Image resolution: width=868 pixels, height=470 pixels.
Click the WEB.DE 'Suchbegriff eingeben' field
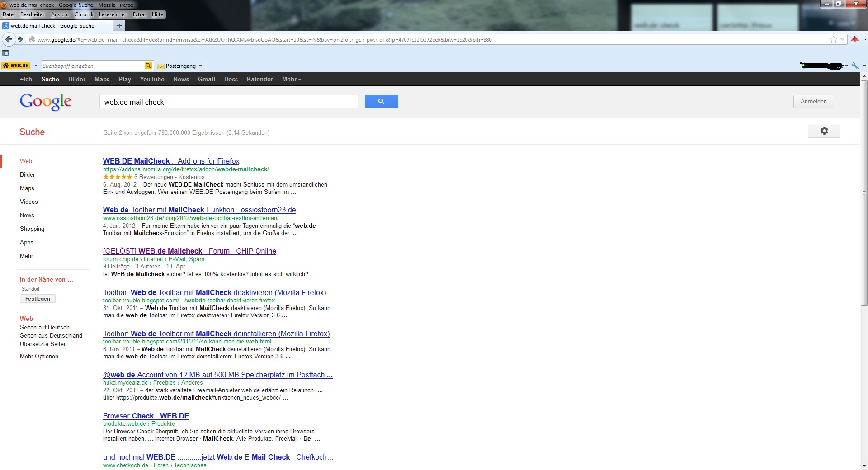[93, 66]
